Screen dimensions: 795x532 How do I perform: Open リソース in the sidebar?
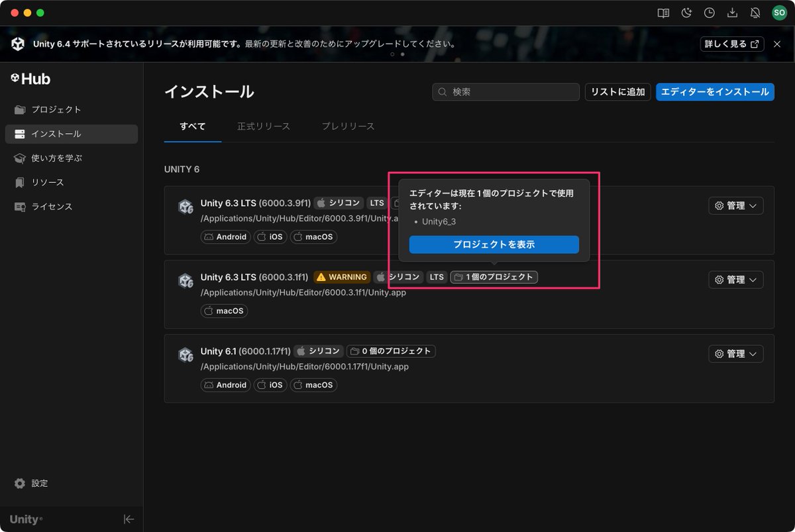click(x=72, y=182)
